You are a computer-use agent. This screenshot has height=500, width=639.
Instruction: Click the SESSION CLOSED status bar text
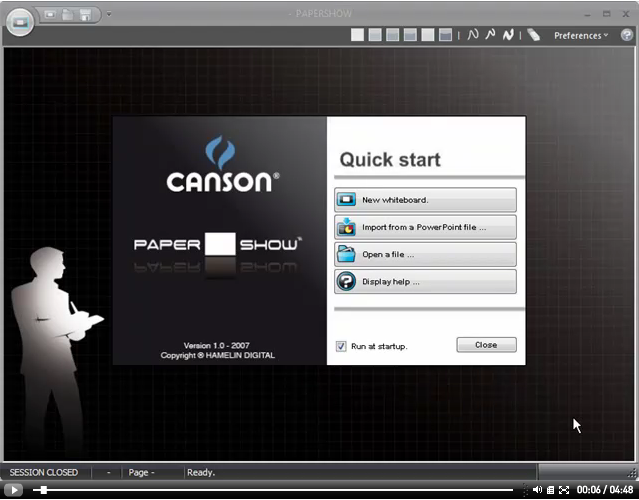(44, 472)
